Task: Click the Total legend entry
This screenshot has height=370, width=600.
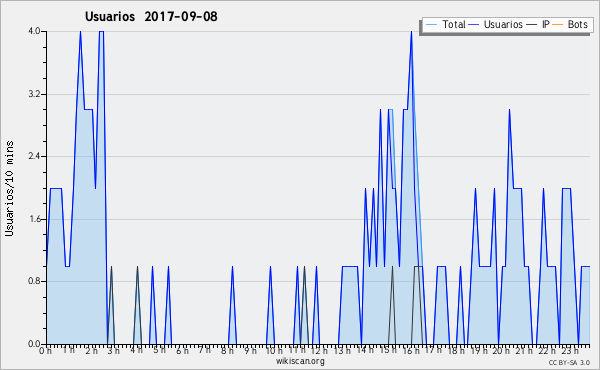Action: click(x=445, y=24)
